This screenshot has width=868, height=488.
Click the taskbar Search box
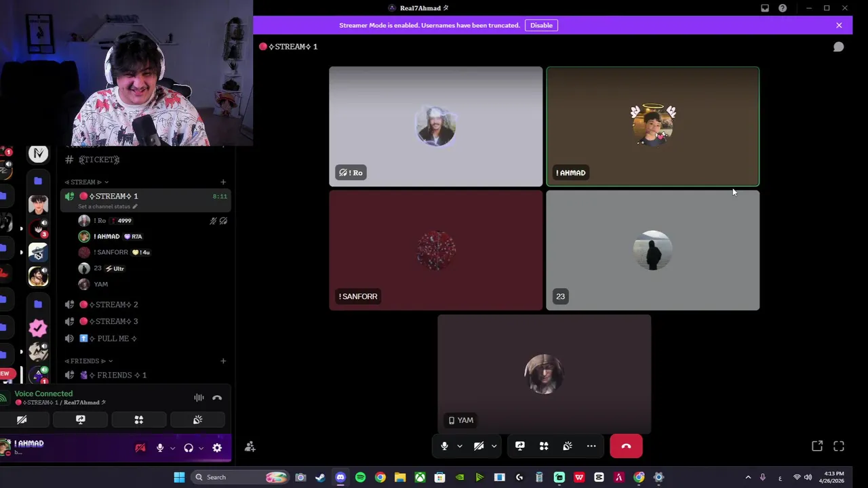pos(240,477)
